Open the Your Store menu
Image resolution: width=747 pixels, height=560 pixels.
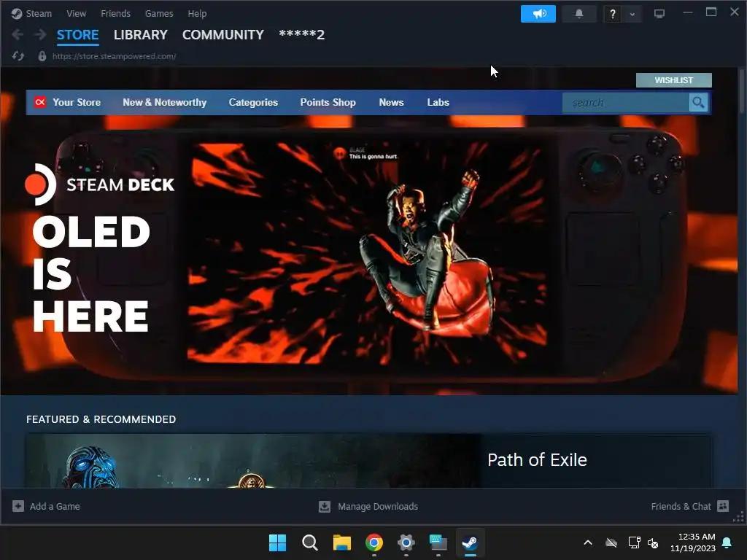click(x=77, y=102)
